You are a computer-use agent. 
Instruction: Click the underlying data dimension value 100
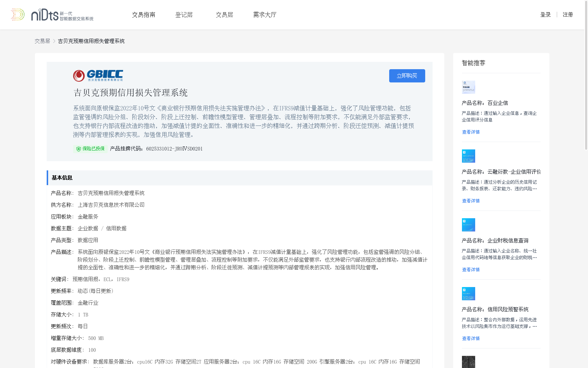92,350
